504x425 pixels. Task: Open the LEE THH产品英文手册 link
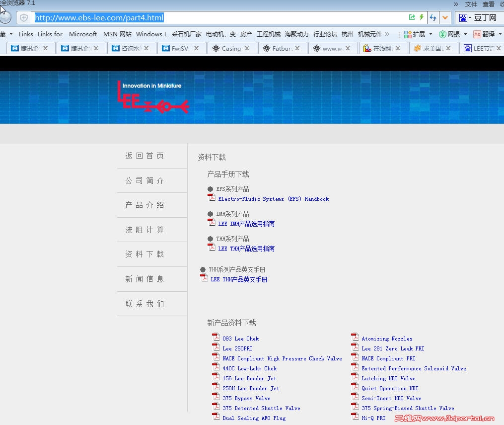tap(239, 279)
